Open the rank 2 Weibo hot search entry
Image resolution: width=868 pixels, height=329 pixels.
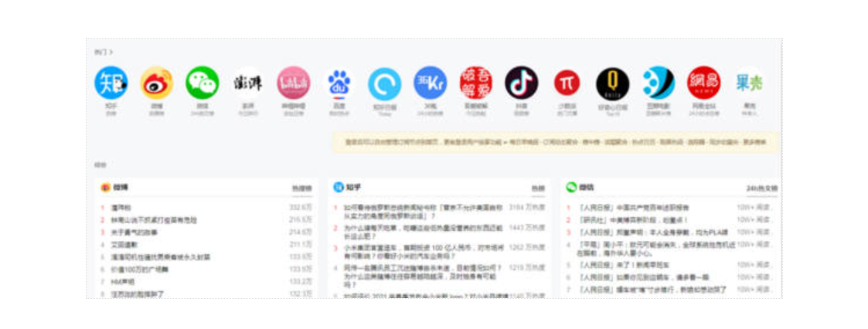[x=154, y=220]
